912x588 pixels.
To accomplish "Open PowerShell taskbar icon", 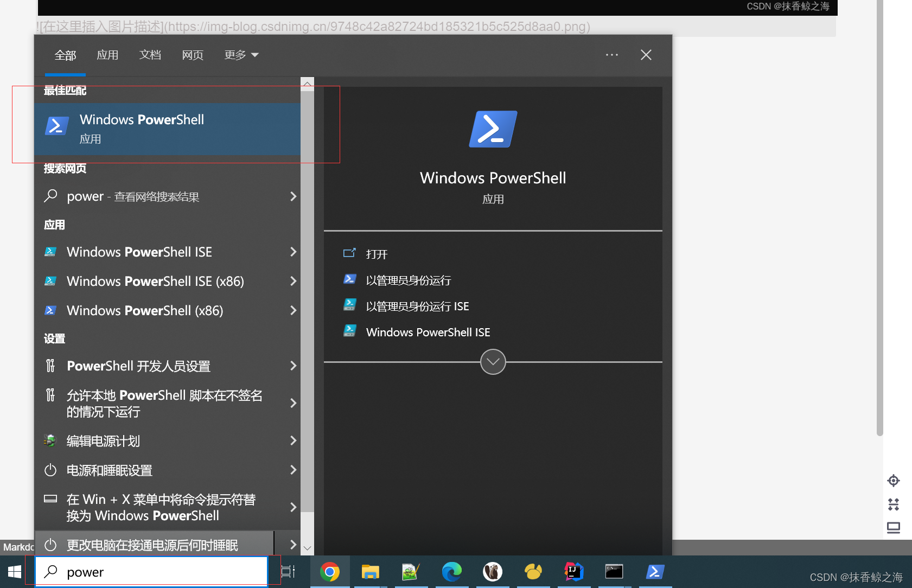I will 655,572.
